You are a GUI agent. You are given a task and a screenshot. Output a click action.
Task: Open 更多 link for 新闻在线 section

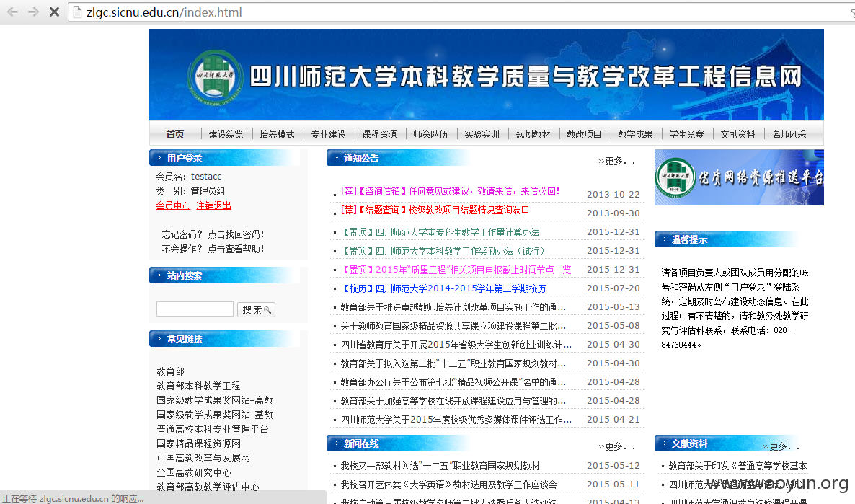pyautogui.click(x=616, y=446)
